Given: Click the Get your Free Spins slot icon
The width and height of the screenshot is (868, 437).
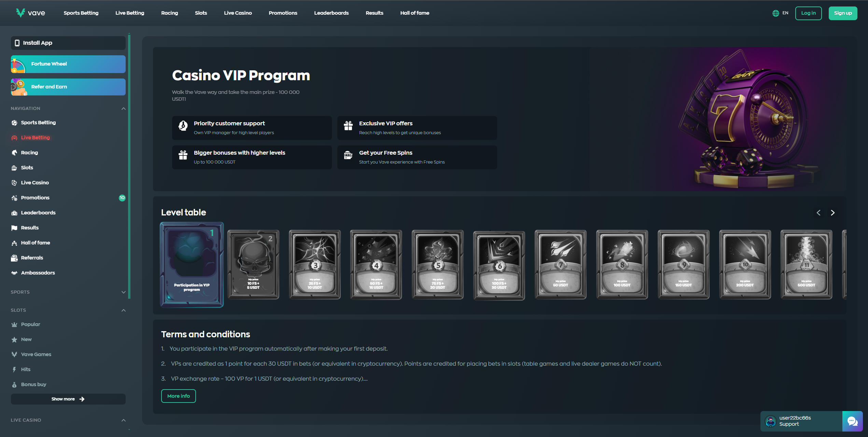Looking at the screenshot, I should 348,155.
